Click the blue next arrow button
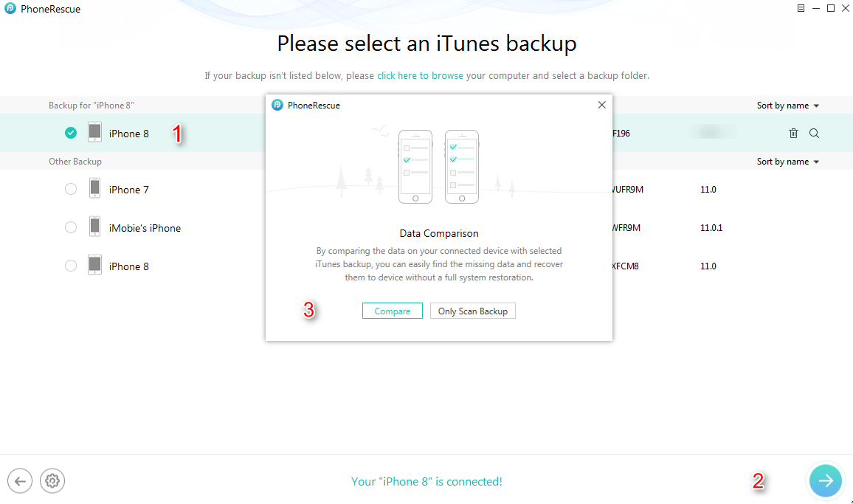Image resolution: width=853 pixels, height=504 pixels. point(825,480)
